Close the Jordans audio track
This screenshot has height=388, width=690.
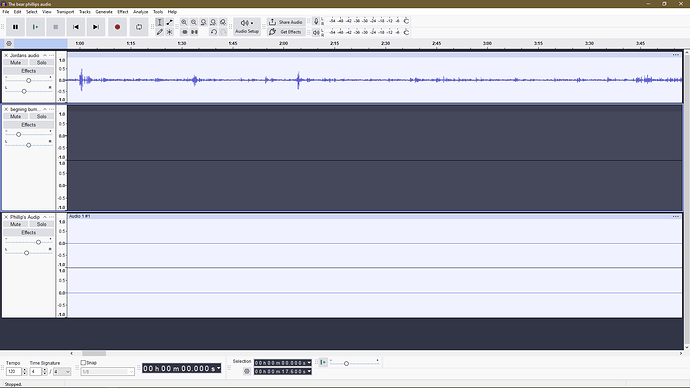point(6,55)
